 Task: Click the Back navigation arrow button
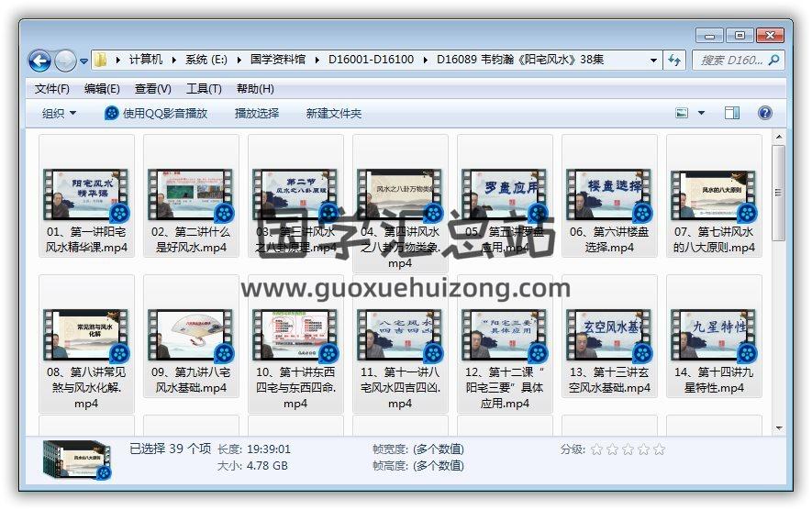click(x=39, y=61)
